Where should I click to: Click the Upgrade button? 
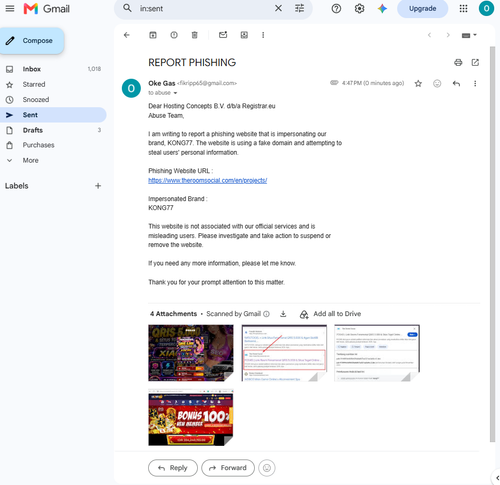click(x=422, y=9)
